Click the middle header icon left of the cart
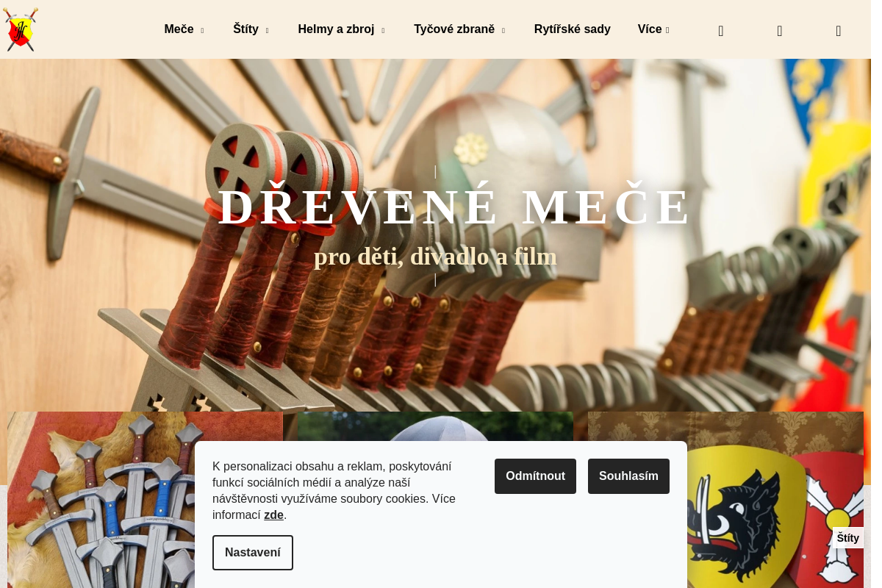The image size is (882, 588). (780, 31)
